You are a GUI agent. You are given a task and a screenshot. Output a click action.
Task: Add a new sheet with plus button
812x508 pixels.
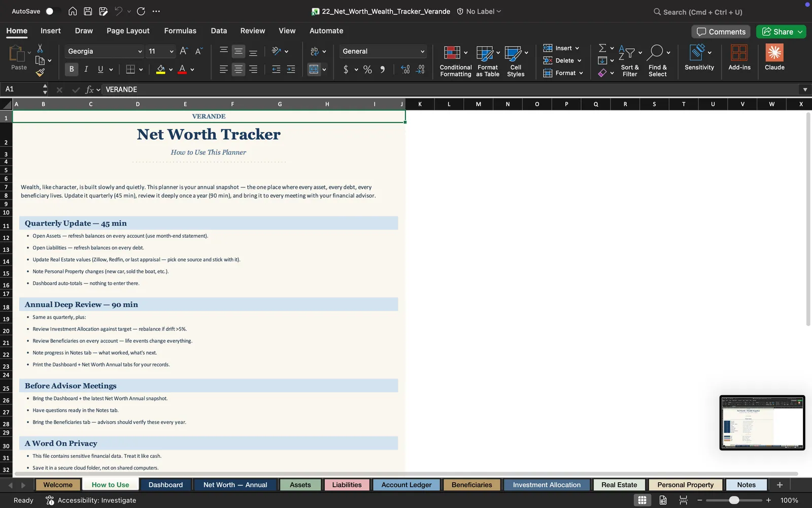[x=780, y=485]
